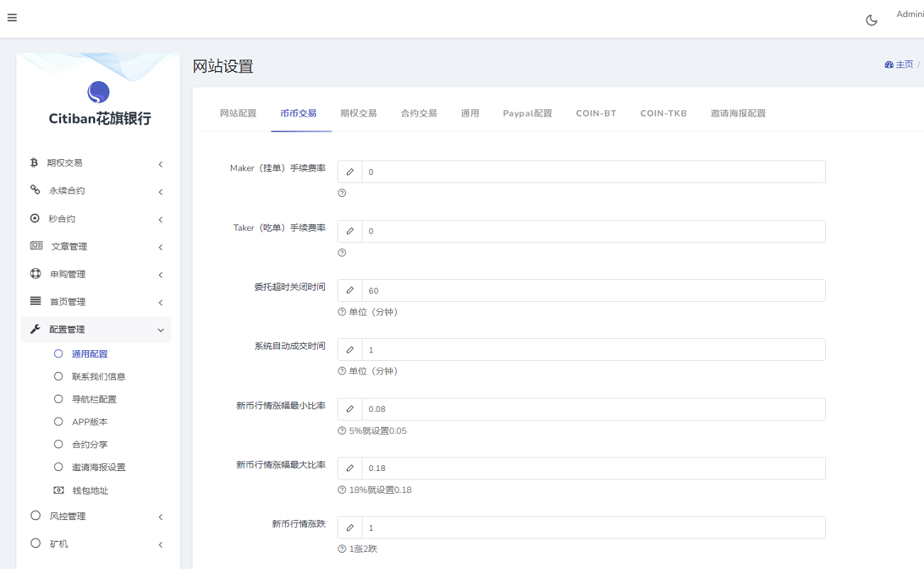924x569 pixels.
Task: Open the 邀请海报配置 tab
Action: (738, 113)
